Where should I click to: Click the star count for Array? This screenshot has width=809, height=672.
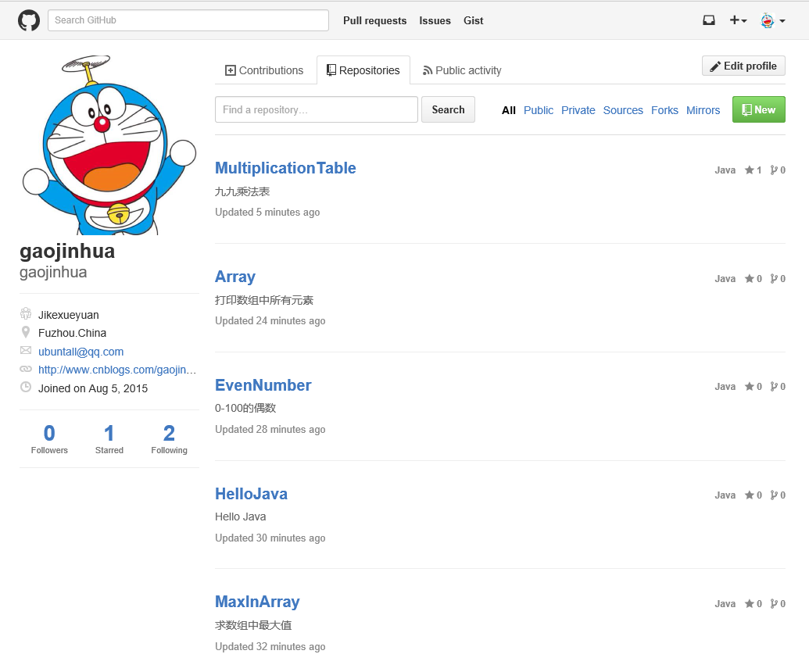coord(753,279)
